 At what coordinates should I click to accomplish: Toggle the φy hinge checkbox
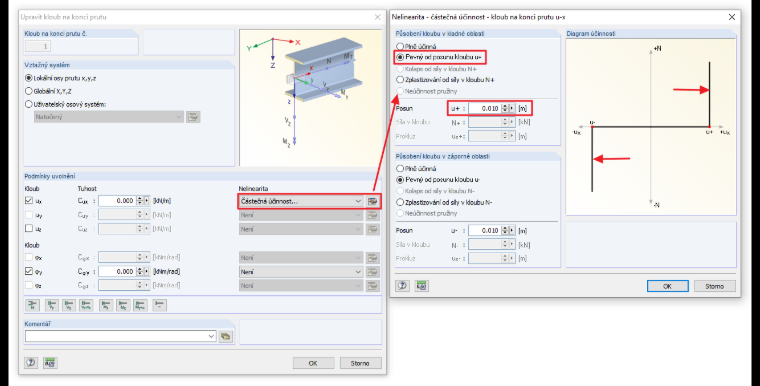pyautogui.click(x=29, y=272)
